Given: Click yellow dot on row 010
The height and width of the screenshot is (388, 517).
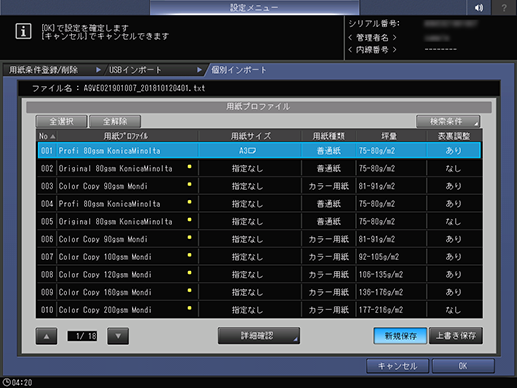Looking at the screenshot, I should pyautogui.click(x=189, y=308).
